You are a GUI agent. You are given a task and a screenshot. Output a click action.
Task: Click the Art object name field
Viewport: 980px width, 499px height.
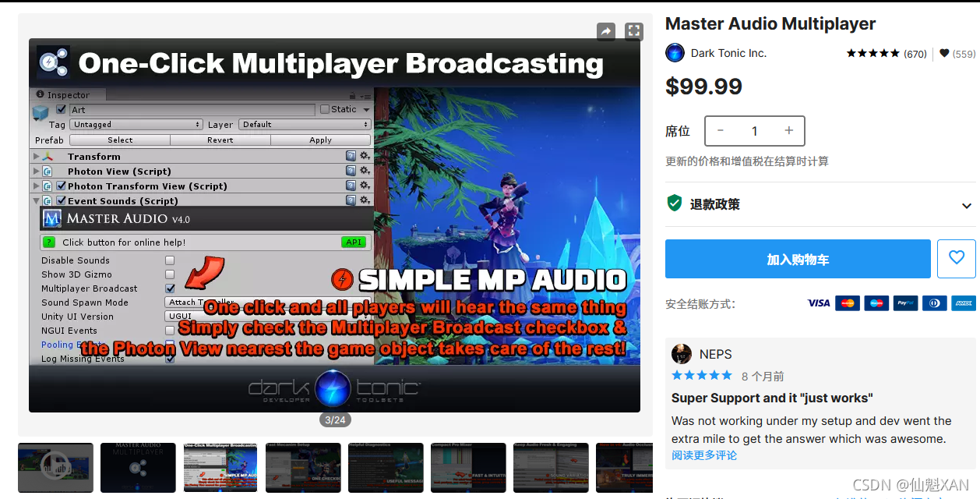(192, 110)
